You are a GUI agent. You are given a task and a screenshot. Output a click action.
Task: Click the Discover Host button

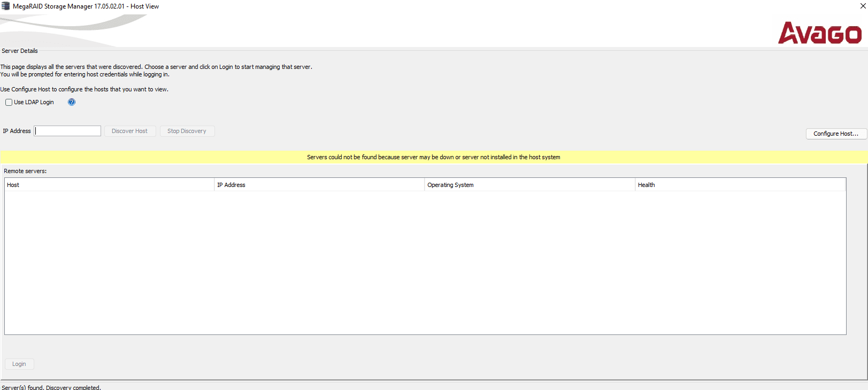pyautogui.click(x=130, y=131)
